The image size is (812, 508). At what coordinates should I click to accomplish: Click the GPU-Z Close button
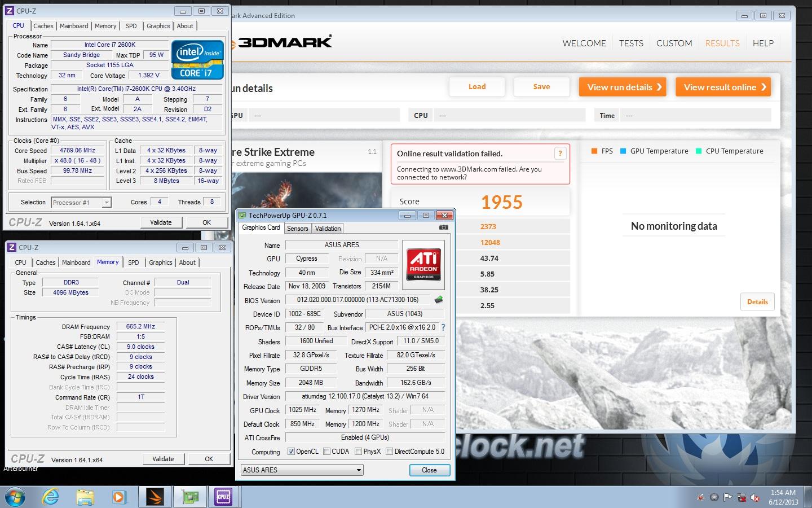[429, 470]
